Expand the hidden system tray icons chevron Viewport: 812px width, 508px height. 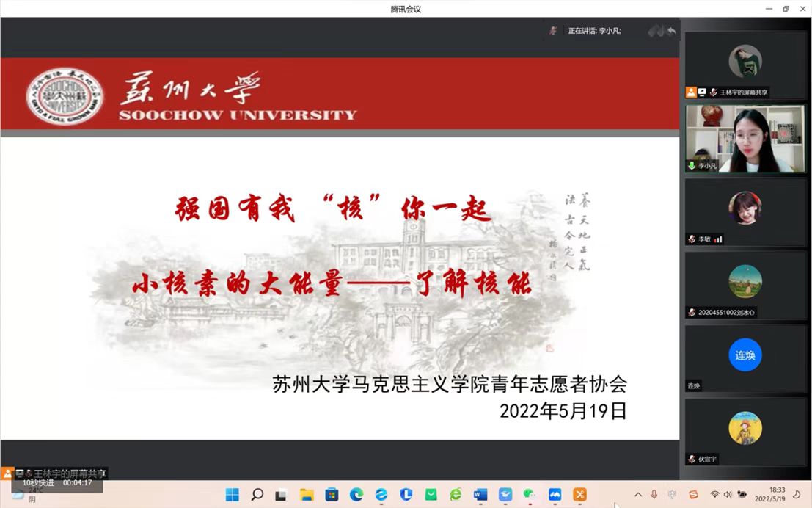click(637, 495)
